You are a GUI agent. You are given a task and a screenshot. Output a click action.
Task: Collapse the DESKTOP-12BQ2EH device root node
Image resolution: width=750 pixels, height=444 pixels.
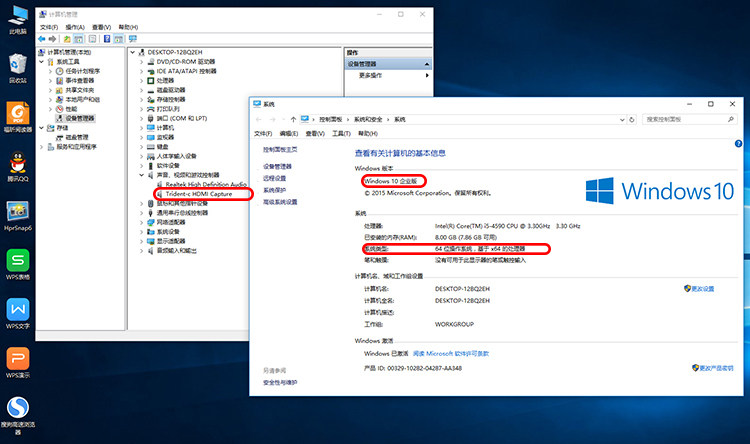tap(133, 52)
